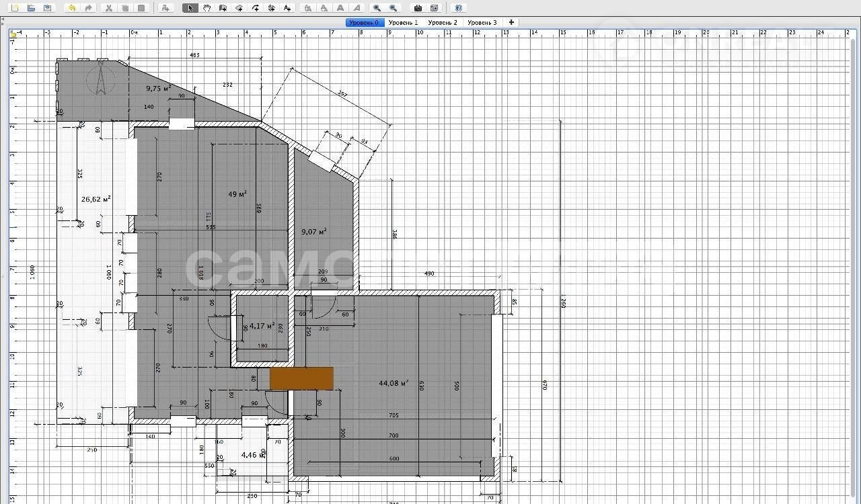
Task: Add a new level with plus tab
Action: click(x=511, y=22)
